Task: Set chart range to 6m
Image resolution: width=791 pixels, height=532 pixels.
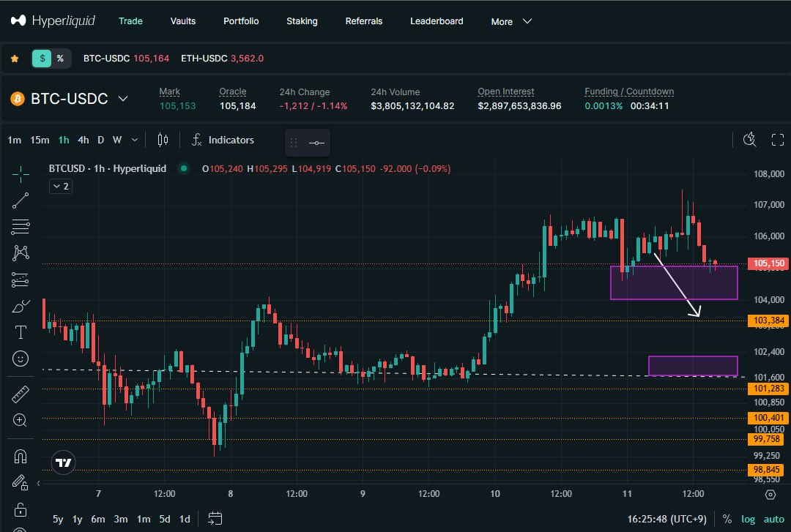Action: coord(98,519)
